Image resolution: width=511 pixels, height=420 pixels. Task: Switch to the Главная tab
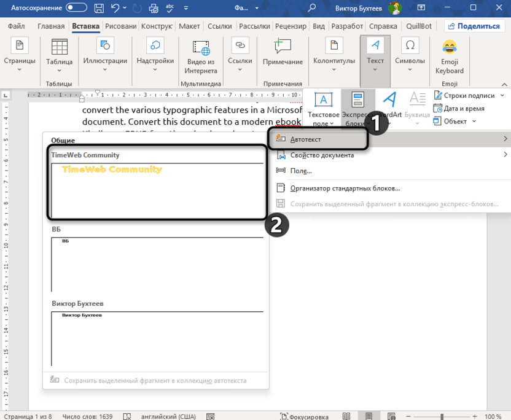point(51,26)
